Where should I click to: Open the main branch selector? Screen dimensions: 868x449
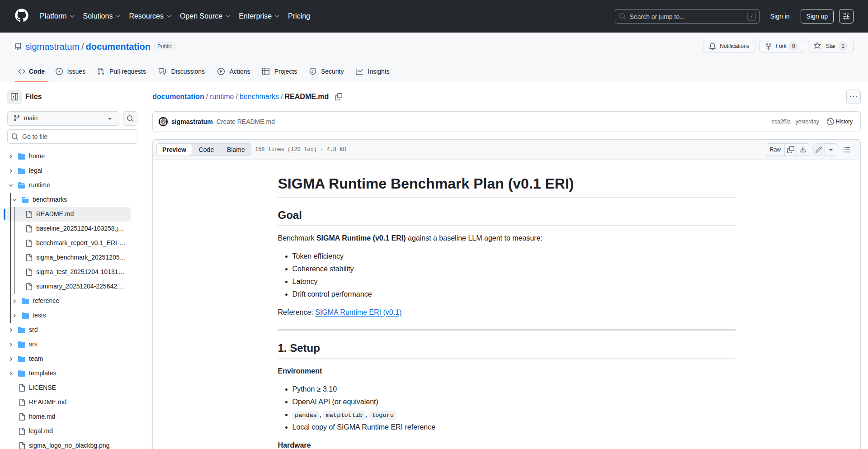tap(62, 118)
